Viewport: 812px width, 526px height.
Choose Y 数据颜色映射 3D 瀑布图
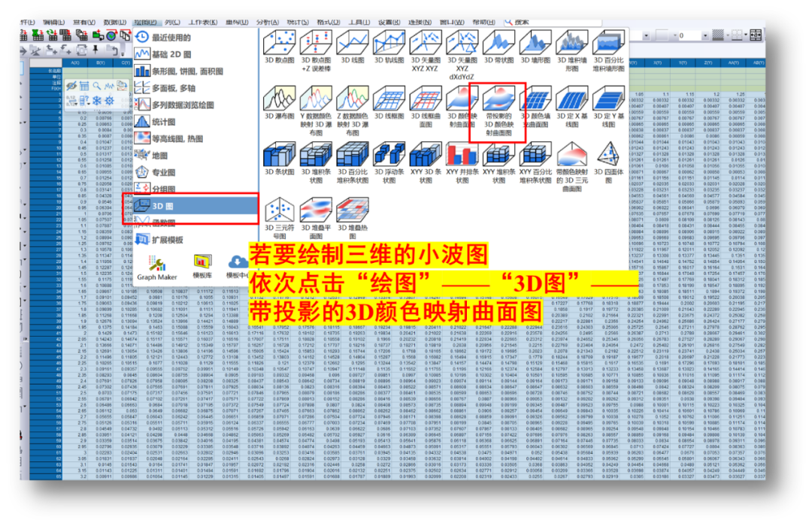(316, 111)
